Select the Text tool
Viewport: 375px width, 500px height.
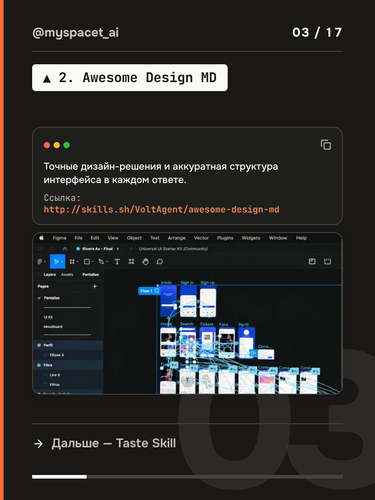[117, 262]
